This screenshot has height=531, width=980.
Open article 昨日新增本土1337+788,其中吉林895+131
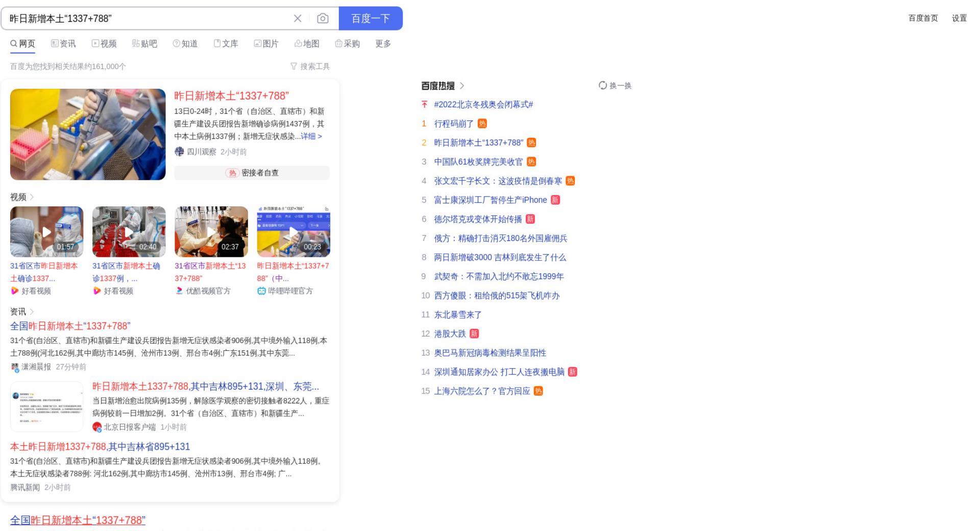click(206, 387)
